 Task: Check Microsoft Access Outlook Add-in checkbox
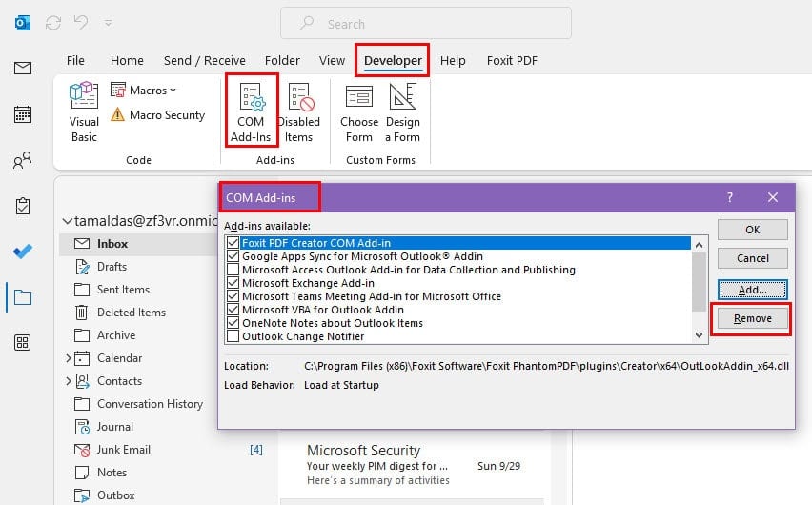233,270
